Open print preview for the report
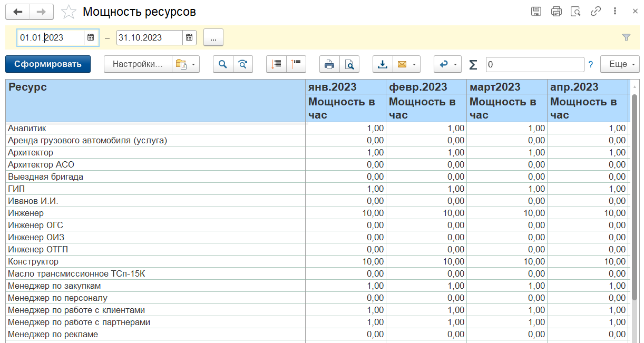 (x=349, y=64)
